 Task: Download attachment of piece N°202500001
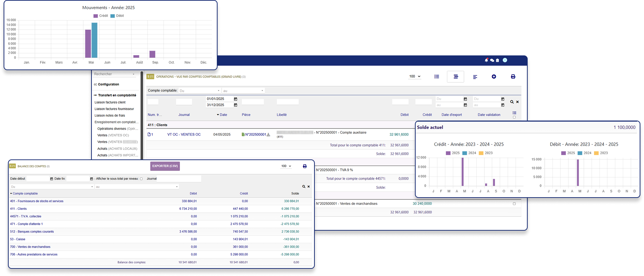click(x=268, y=135)
